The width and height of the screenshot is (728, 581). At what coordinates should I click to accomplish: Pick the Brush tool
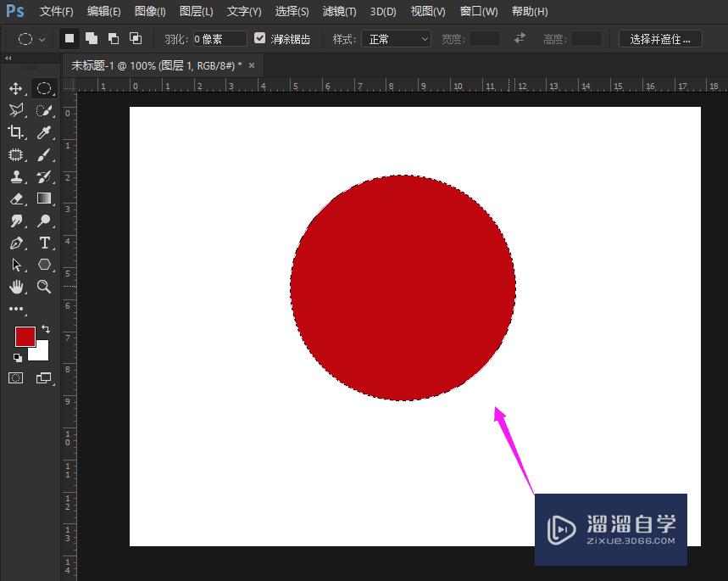44,154
